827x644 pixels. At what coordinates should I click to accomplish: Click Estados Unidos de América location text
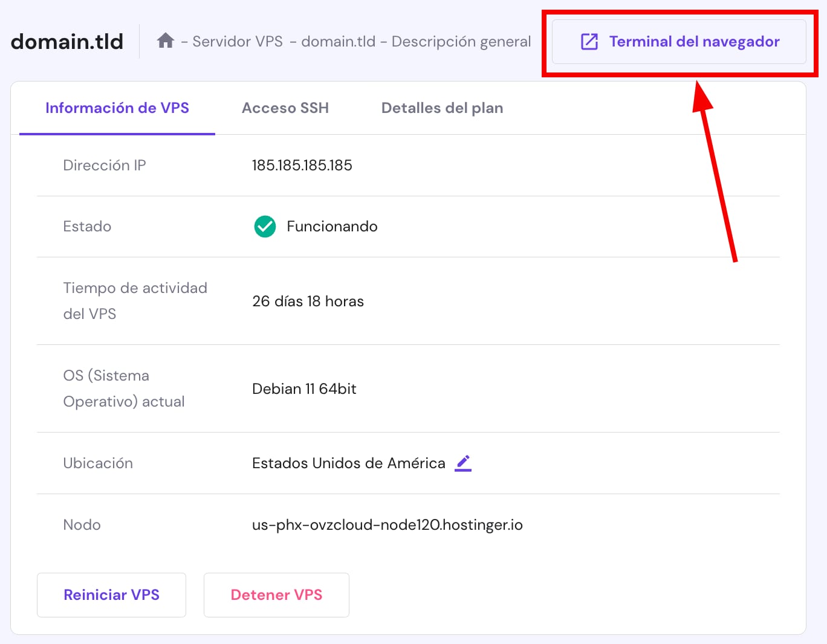(x=348, y=463)
